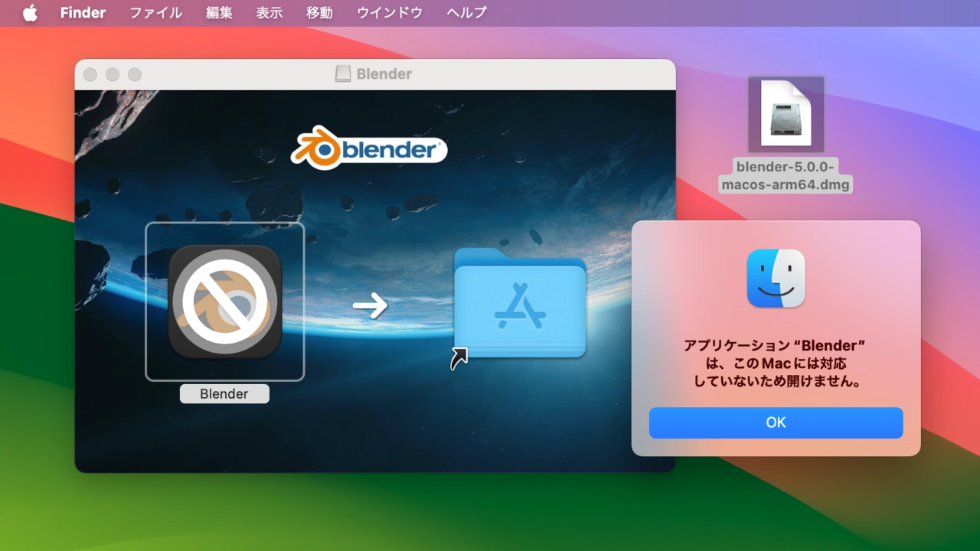The width and height of the screenshot is (980, 551).
Task: Click the Blender window title text
Action: (x=383, y=73)
